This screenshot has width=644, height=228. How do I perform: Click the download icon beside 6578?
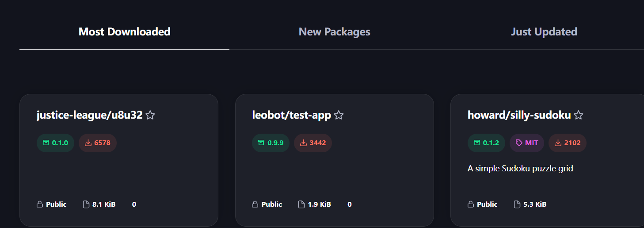click(x=88, y=143)
